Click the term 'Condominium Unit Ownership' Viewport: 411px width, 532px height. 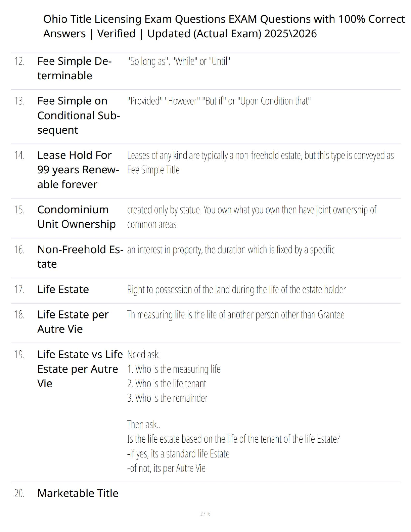77,217
